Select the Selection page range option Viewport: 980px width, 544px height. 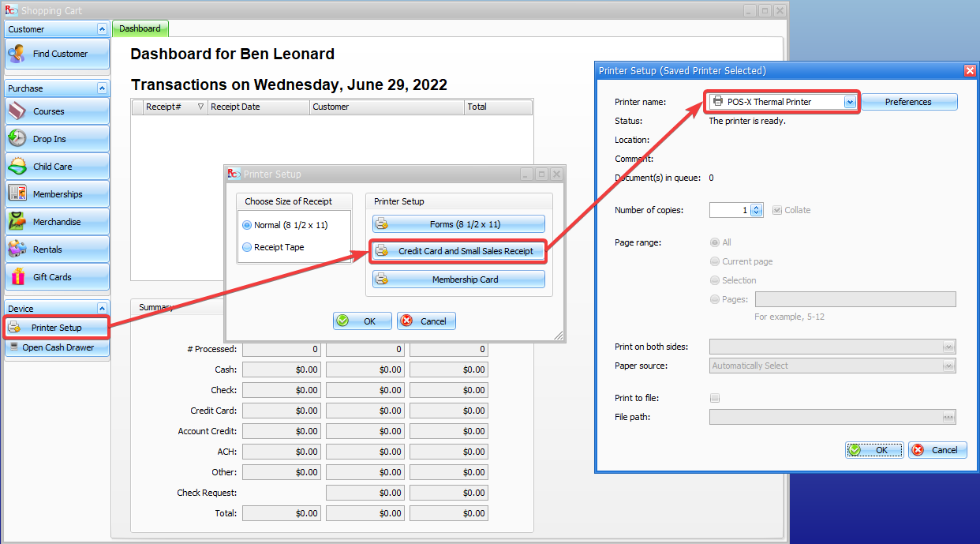coord(715,280)
